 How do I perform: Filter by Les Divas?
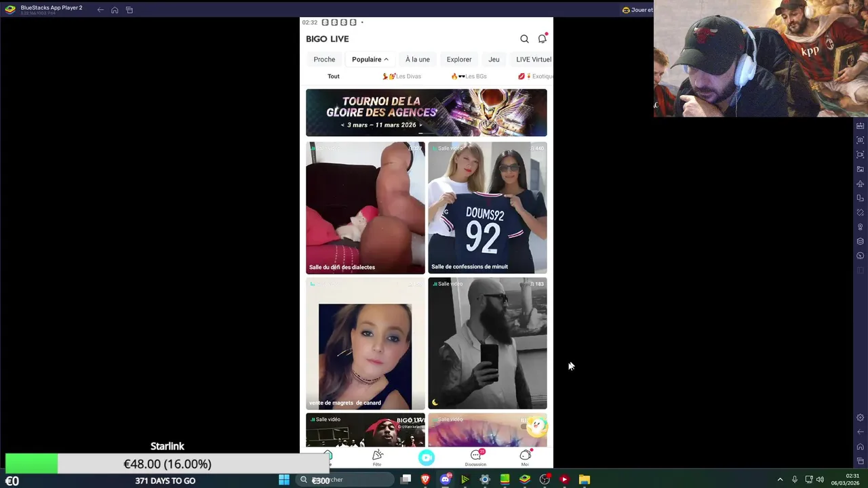click(402, 76)
